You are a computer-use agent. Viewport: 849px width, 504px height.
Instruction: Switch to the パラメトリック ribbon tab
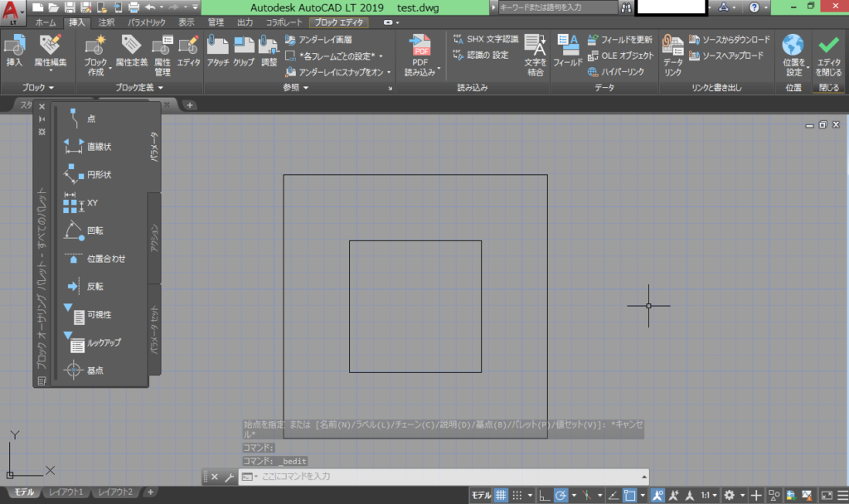(x=147, y=22)
